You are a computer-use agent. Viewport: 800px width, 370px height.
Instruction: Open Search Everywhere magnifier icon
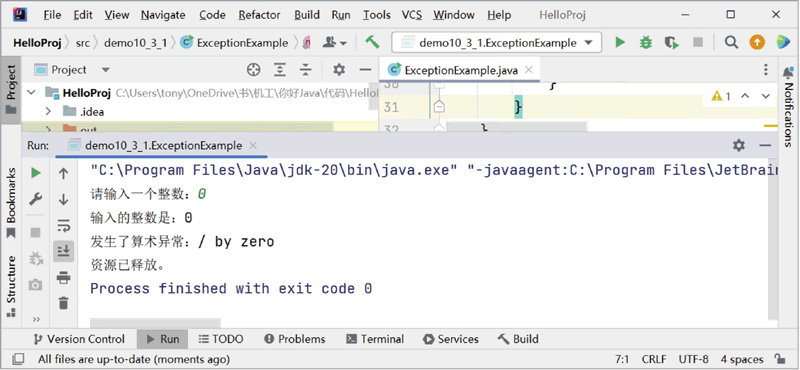pos(731,42)
